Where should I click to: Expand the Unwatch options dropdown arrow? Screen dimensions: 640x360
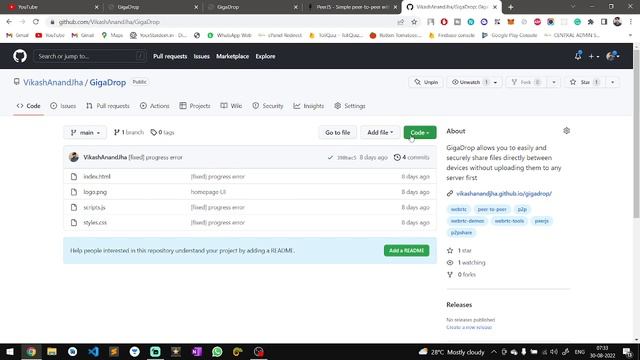click(496, 82)
